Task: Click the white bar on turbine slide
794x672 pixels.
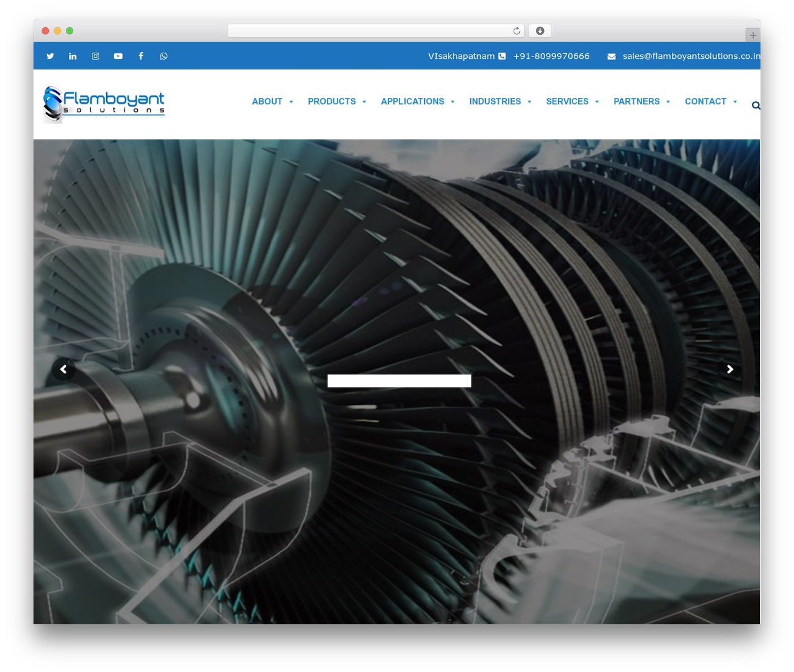Action: pyautogui.click(x=399, y=381)
